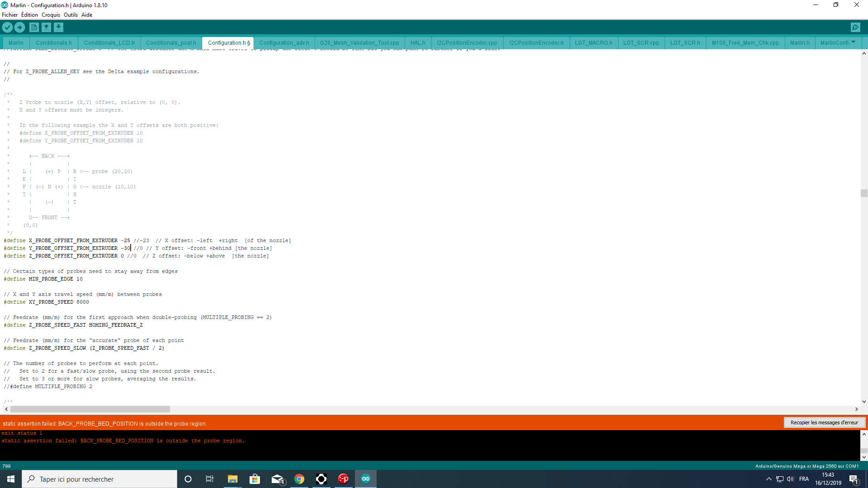
Task: Click the Open sketch up-arrow icon
Action: pos(46,28)
